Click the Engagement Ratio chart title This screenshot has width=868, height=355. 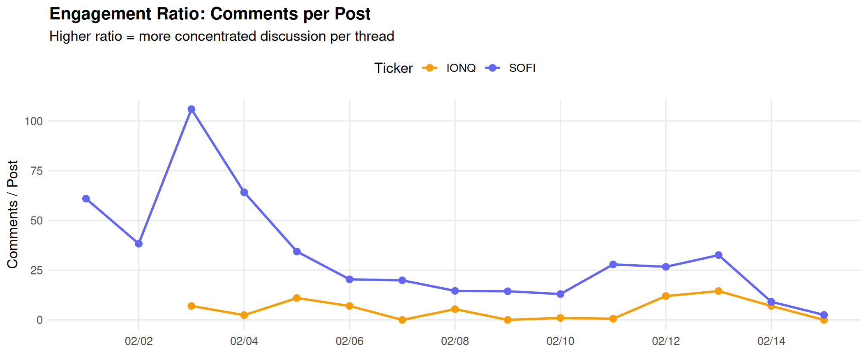point(210,14)
